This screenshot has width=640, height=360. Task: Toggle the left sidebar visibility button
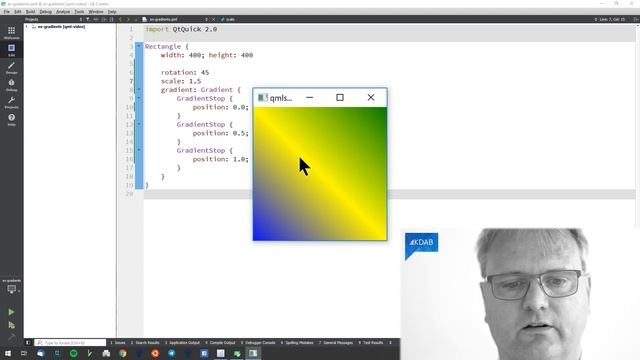pyautogui.click(x=28, y=343)
